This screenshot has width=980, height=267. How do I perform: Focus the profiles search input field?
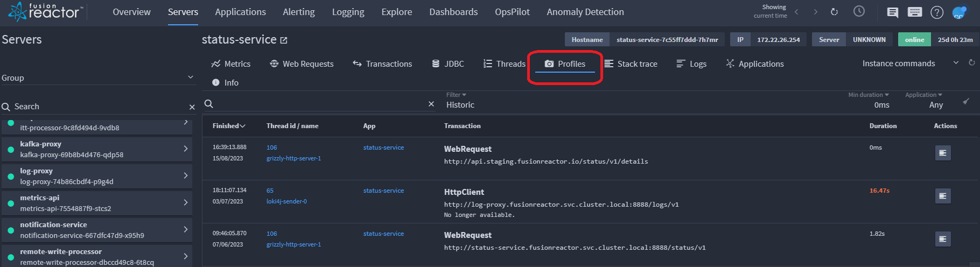[x=320, y=104]
